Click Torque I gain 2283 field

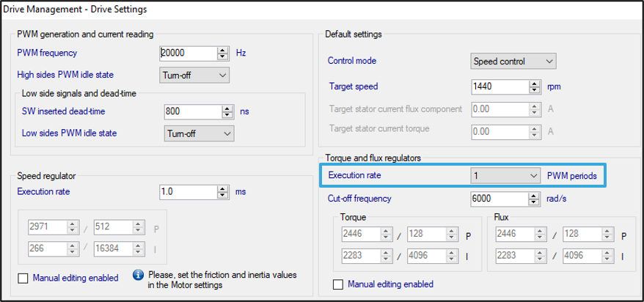362,256
